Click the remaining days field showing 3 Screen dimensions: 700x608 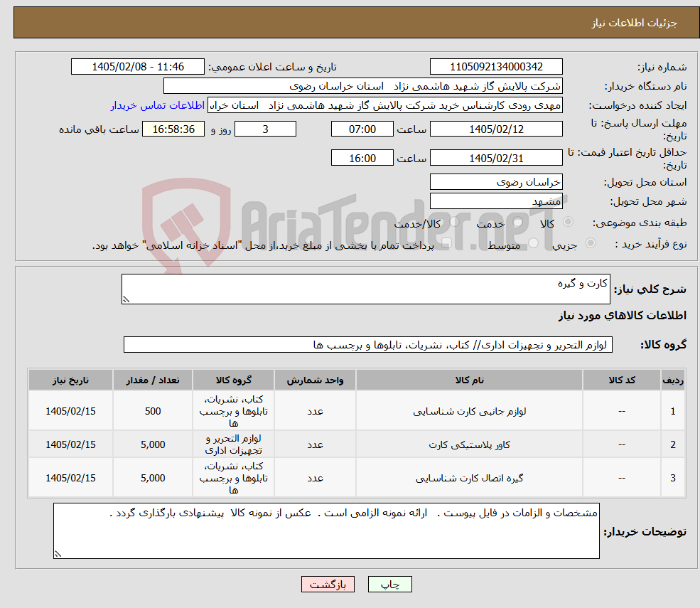(x=265, y=129)
